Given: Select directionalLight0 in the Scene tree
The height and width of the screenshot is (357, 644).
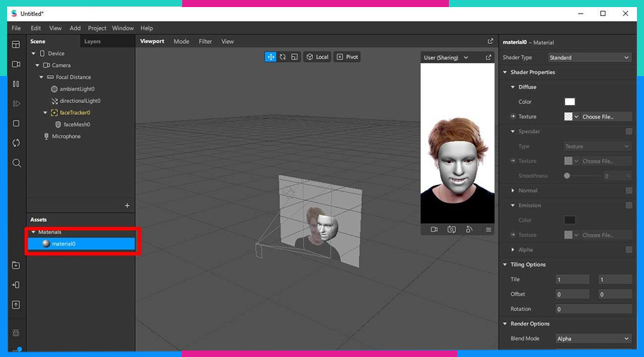Looking at the screenshot, I should 80,101.
